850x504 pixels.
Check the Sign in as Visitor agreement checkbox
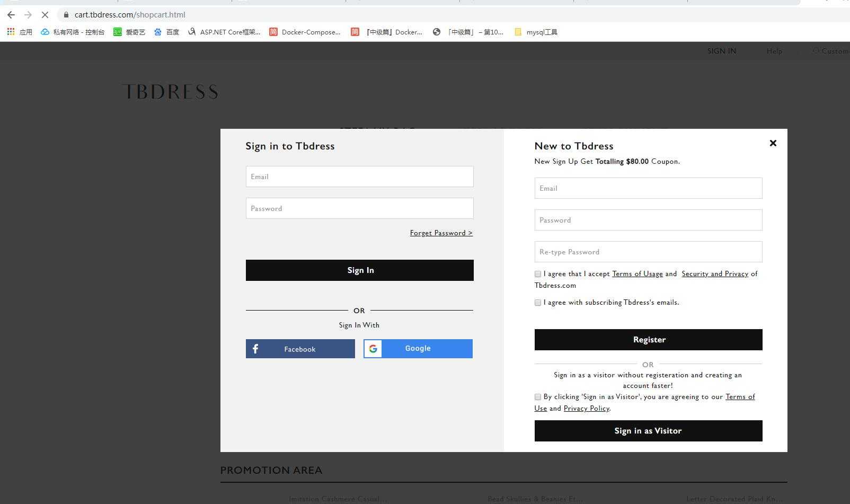pos(538,397)
